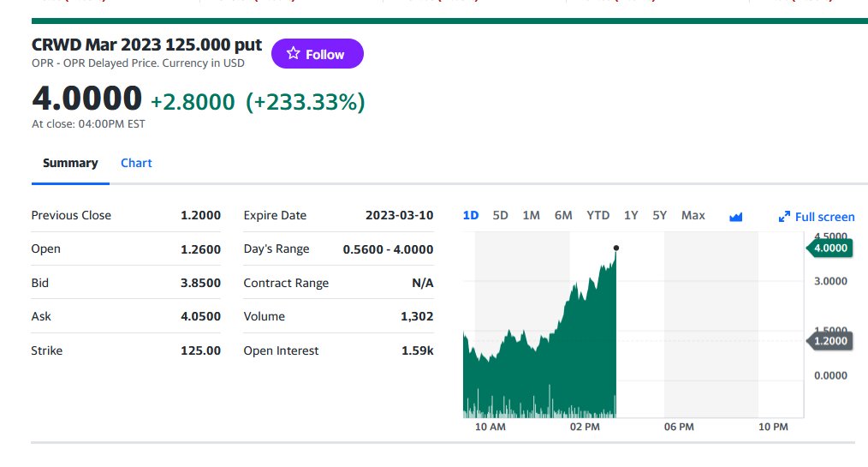
Task: Click the Full screen expand arrows icon
Action: 784,217
